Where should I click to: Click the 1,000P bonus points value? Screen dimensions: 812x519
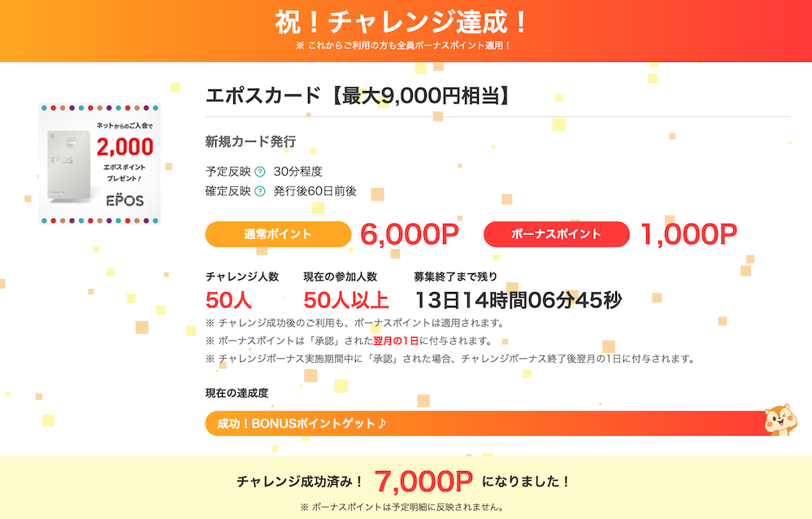click(x=688, y=234)
